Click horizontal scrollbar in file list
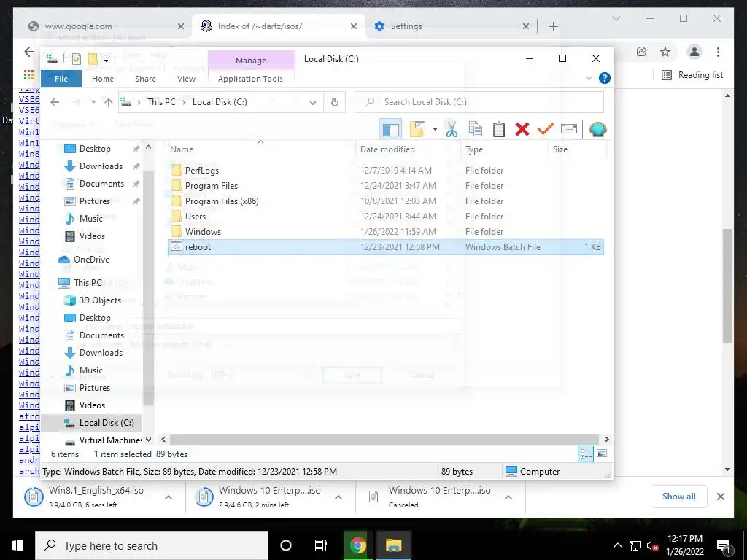This screenshot has height=560, width=747. pos(384,439)
